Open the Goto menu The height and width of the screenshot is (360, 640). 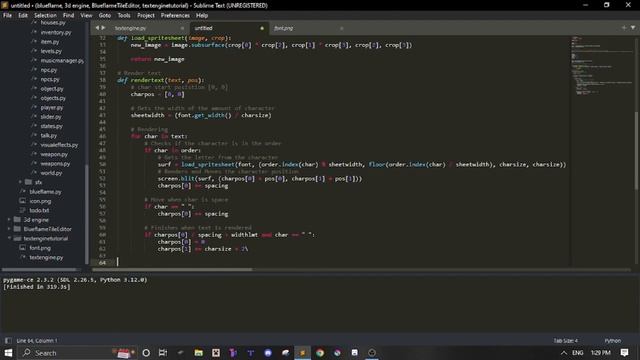pos(105,16)
